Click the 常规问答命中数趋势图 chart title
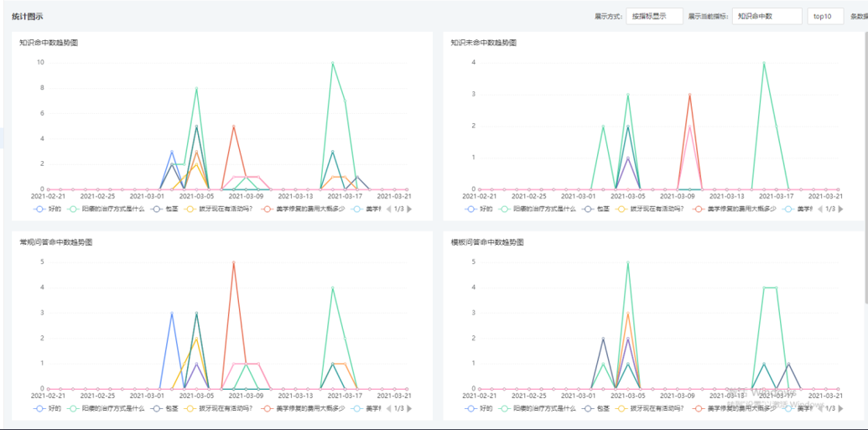Viewport: 868px width, 430px height. pyautogui.click(x=55, y=242)
